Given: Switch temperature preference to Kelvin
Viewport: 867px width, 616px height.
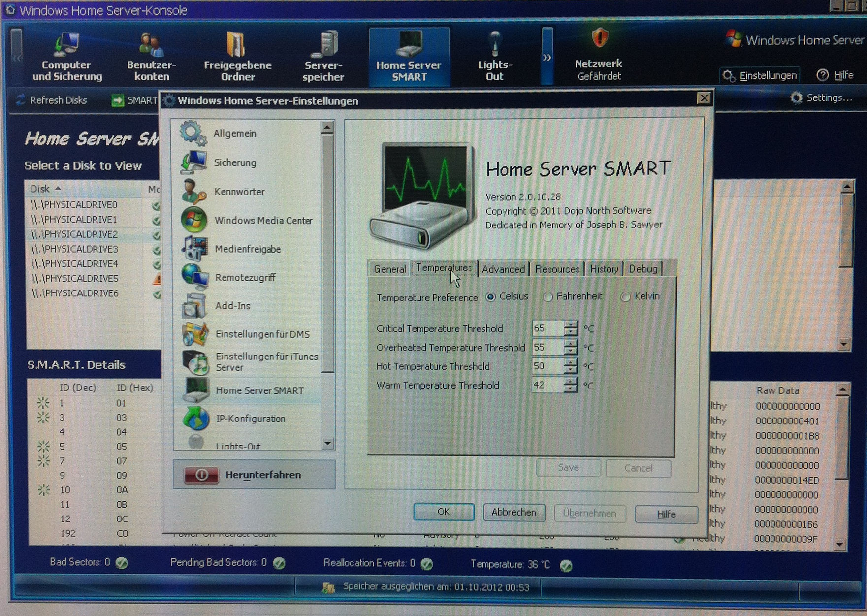Looking at the screenshot, I should click(625, 297).
